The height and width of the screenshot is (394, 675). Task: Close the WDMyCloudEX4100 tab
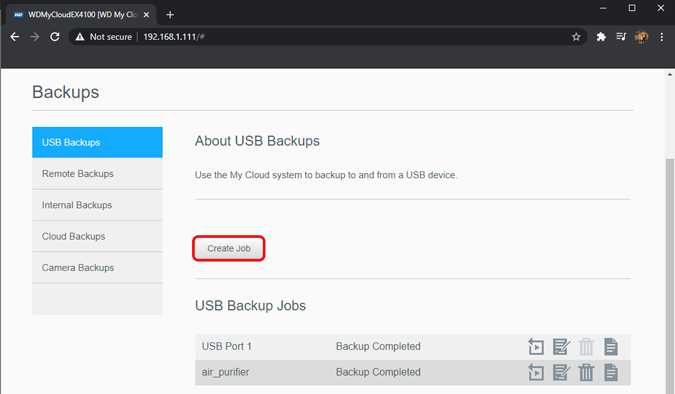[x=146, y=15]
